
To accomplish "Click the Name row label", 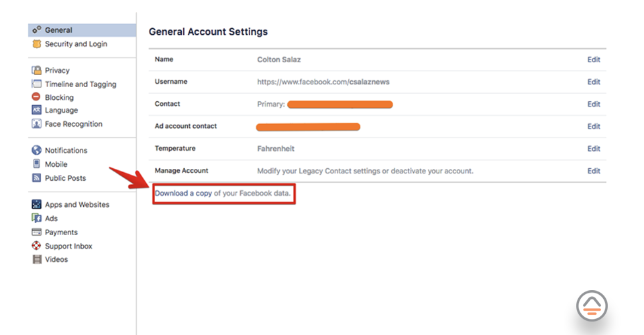I will click(x=164, y=59).
